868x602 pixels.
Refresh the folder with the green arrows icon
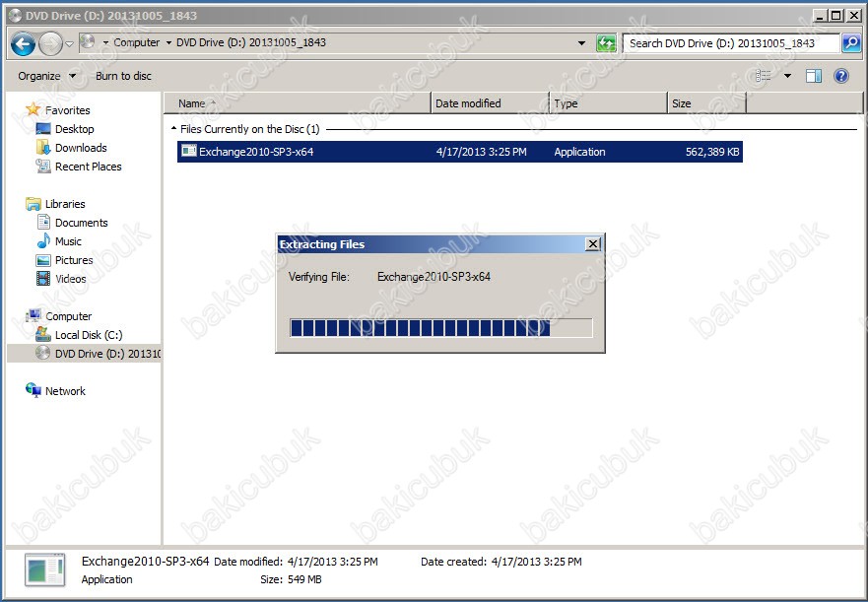[x=606, y=43]
